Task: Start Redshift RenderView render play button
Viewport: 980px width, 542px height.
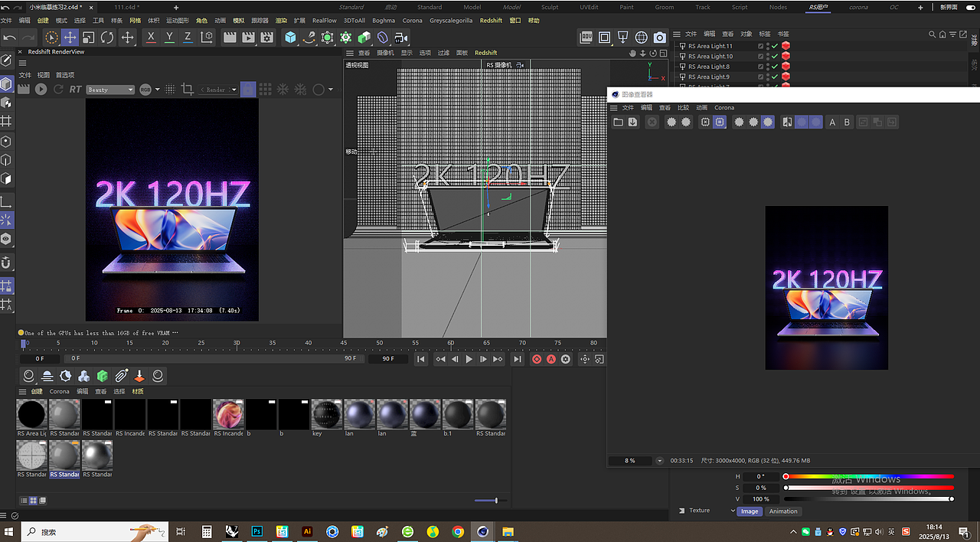Action: (x=41, y=90)
